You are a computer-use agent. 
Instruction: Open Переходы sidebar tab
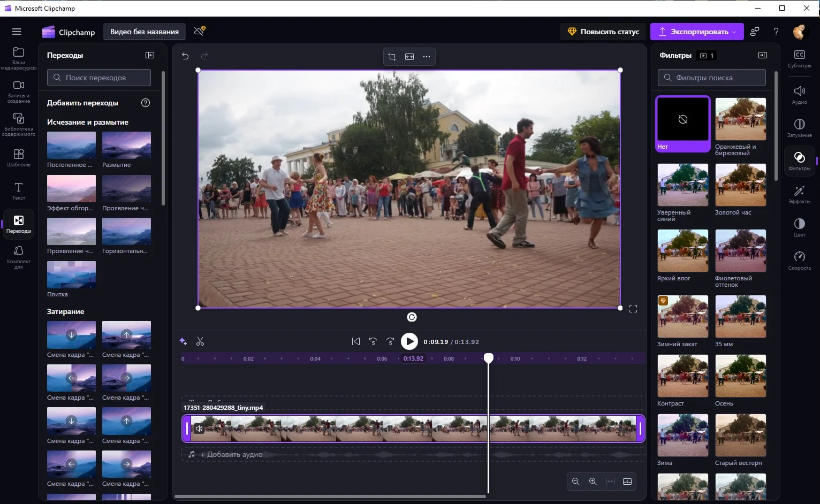19,224
